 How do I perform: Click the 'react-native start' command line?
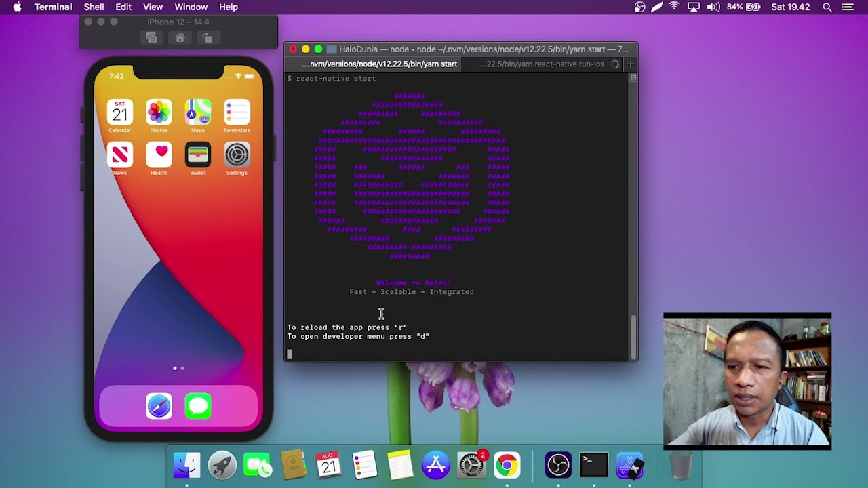pyautogui.click(x=331, y=79)
